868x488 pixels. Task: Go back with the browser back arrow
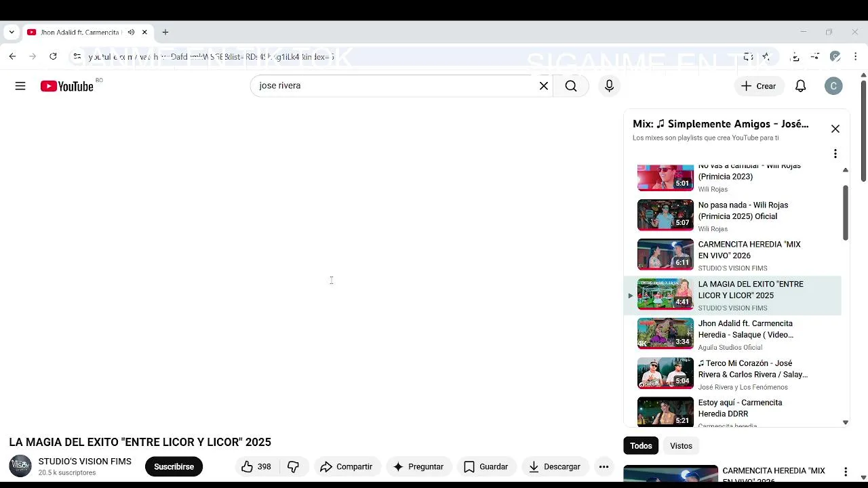12,57
